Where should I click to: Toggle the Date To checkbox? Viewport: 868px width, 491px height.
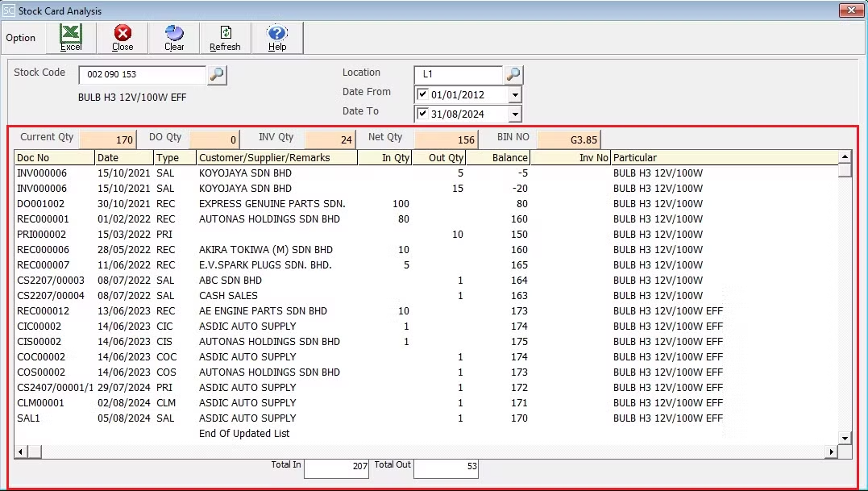click(423, 114)
